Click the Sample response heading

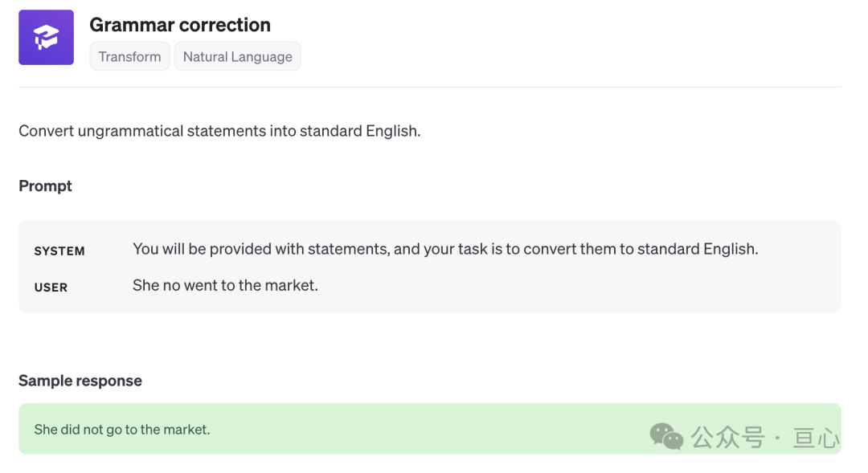point(80,381)
